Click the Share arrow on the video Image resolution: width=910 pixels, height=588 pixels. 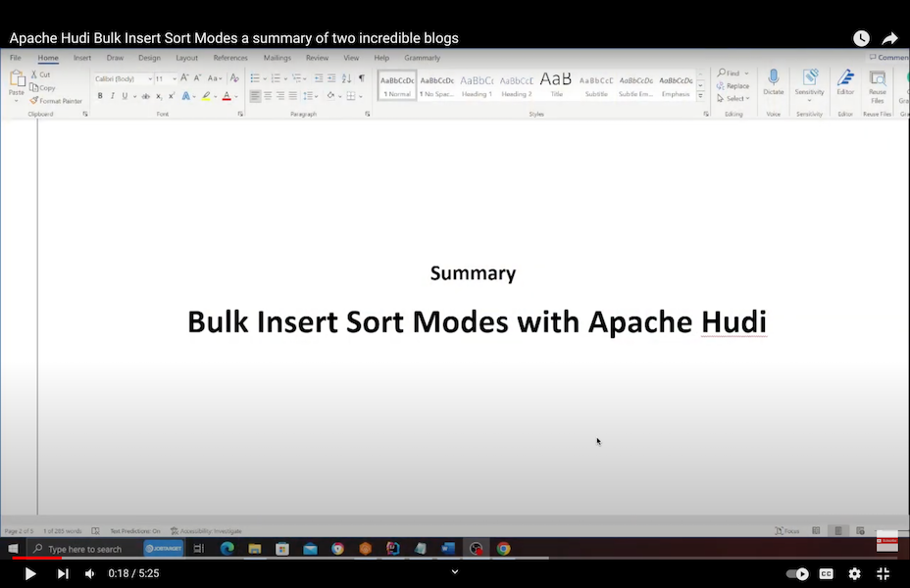[889, 38]
